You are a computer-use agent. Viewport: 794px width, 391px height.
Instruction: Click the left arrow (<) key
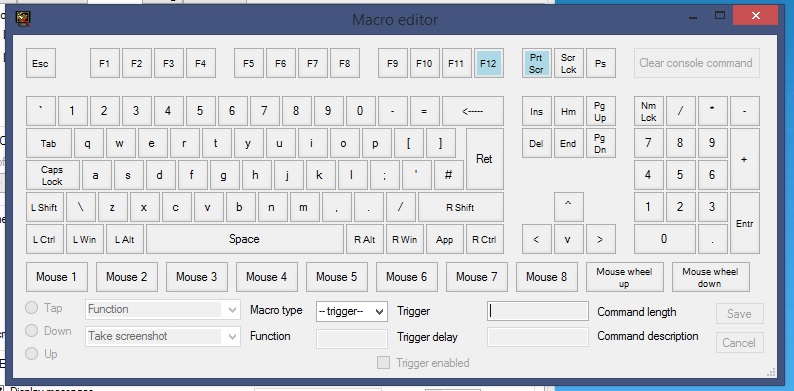click(x=536, y=239)
